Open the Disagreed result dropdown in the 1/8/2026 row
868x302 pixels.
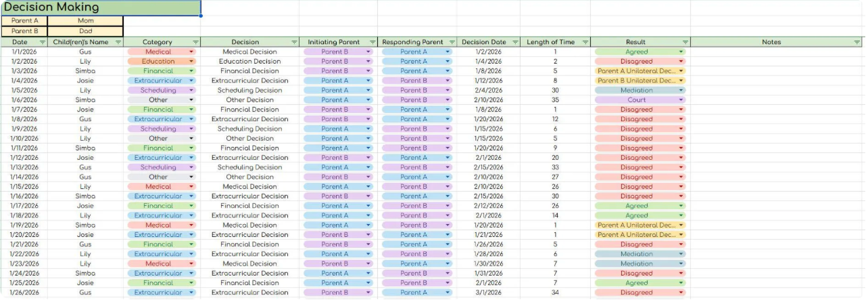click(681, 119)
